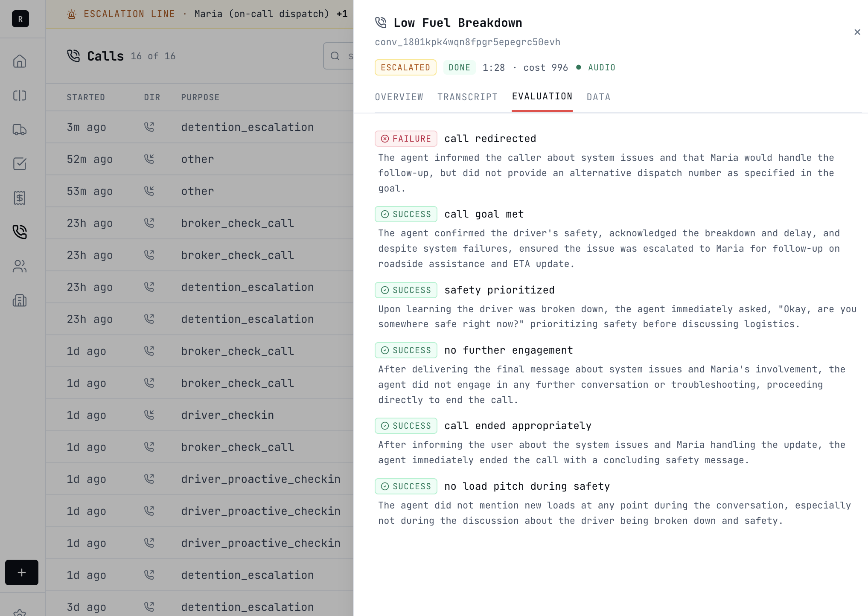Click the split panel sidebar icon
The image size is (868, 616).
point(20,96)
